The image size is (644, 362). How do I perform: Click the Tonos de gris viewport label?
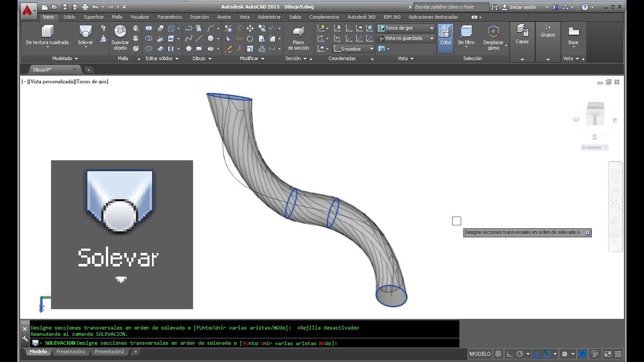pyautogui.click(x=92, y=81)
